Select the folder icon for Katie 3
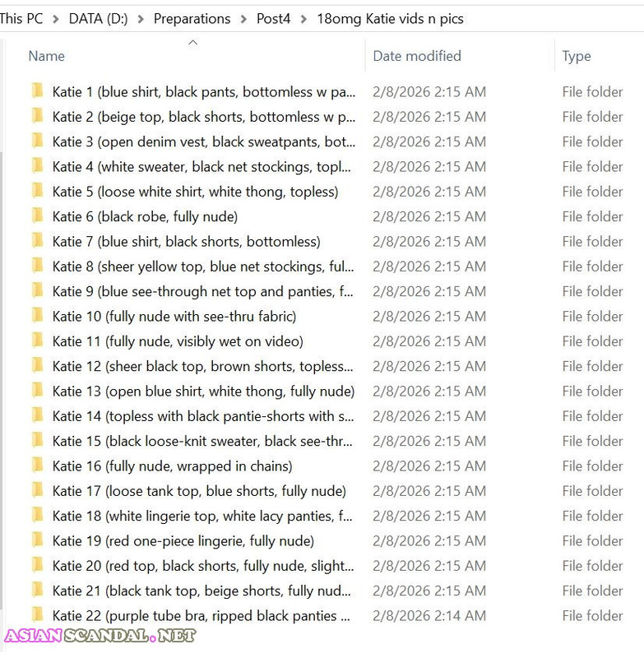This screenshot has width=644, height=658. tap(37, 141)
